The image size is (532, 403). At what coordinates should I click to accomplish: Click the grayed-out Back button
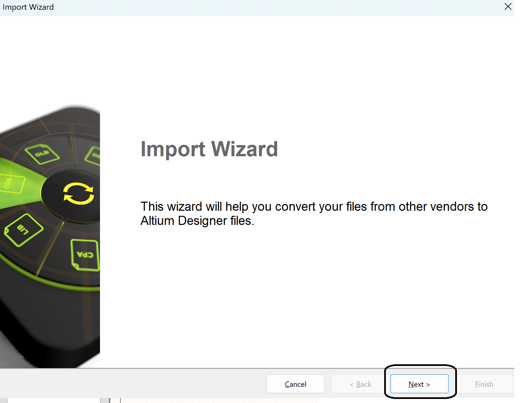coord(360,384)
